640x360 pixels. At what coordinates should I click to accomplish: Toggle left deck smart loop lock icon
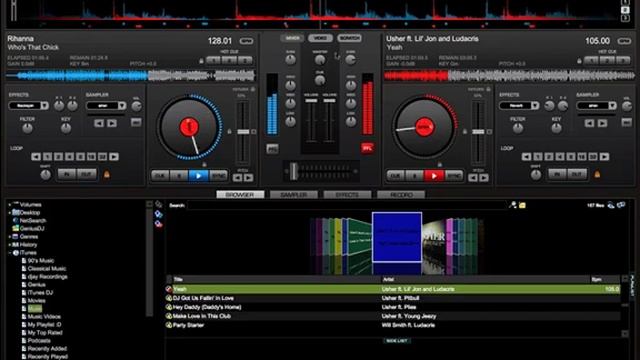[x=107, y=175]
